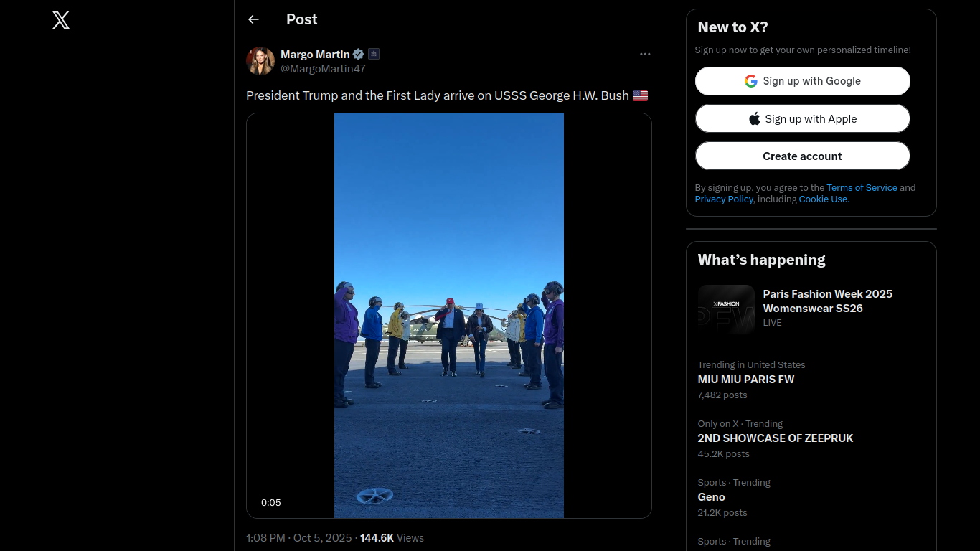The width and height of the screenshot is (980, 551).
Task: Open the @MargoMartin47 handle link
Action: (323, 69)
